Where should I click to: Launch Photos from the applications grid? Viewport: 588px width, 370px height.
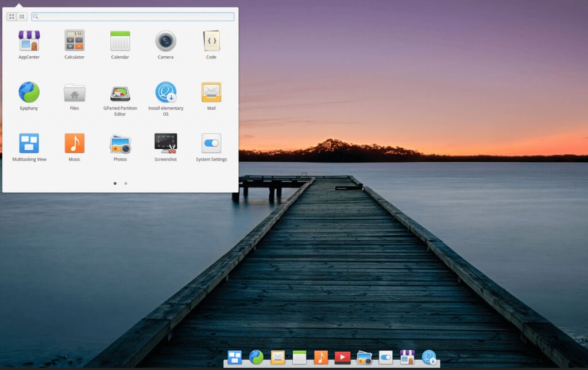(x=120, y=144)
